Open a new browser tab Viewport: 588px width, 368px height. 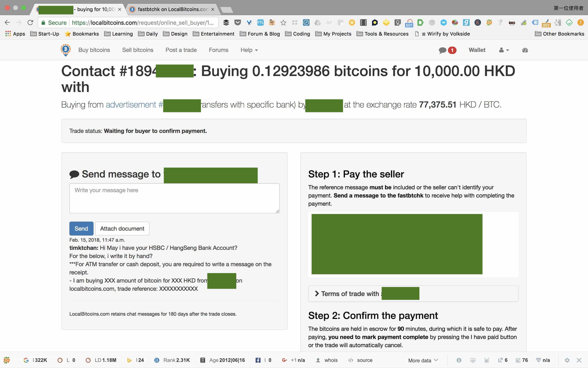click(227, 10)
